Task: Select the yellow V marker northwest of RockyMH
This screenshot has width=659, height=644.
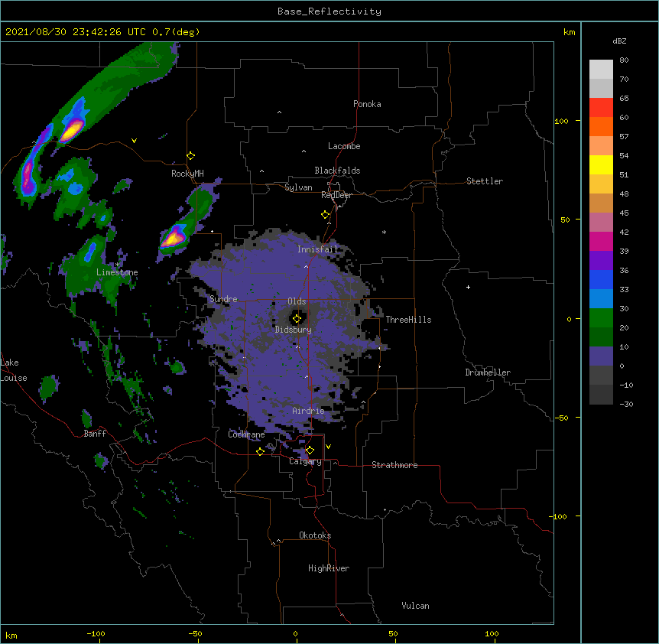Action: [134, 141]
